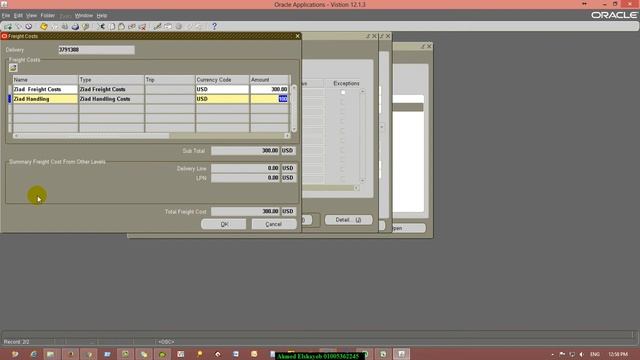This screenshot has height=360, width=640.
Task: Open the Window menu
Action: pyautogui.click(x=84, y=16)
